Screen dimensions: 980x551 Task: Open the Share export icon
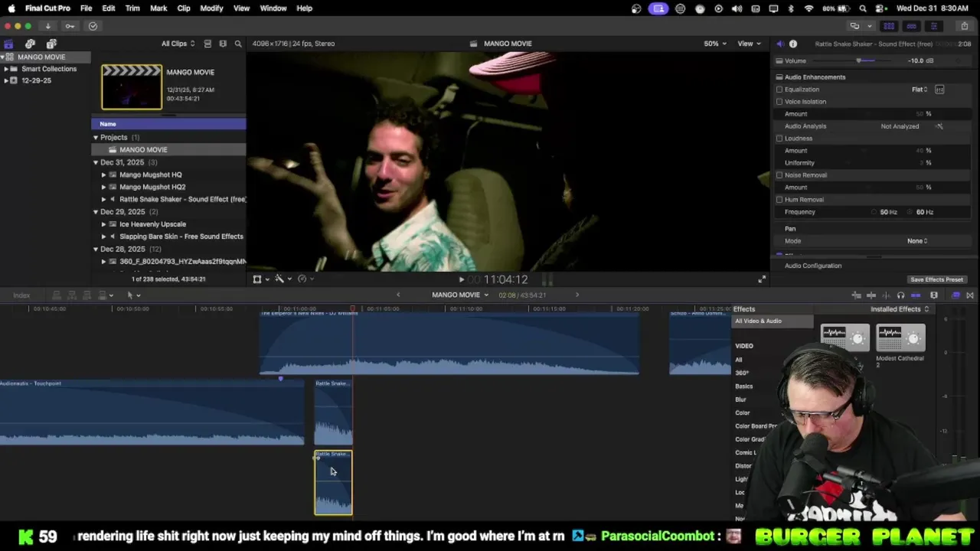click(964, 26)
